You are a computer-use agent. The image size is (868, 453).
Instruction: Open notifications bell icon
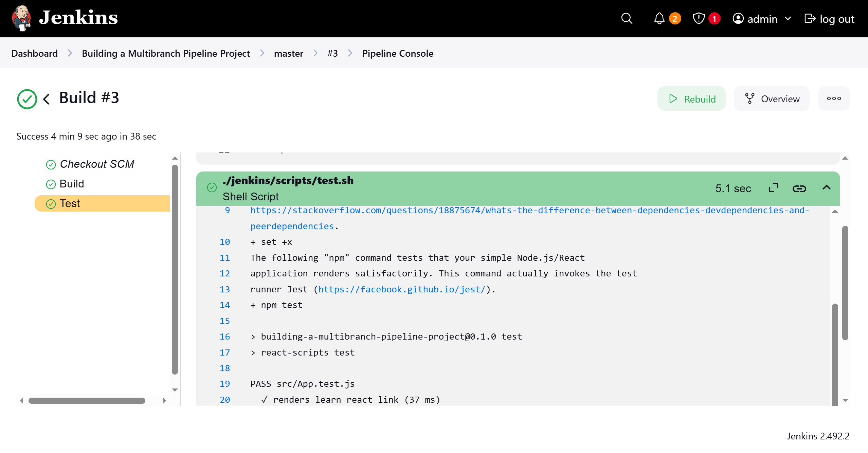(659, 18)
